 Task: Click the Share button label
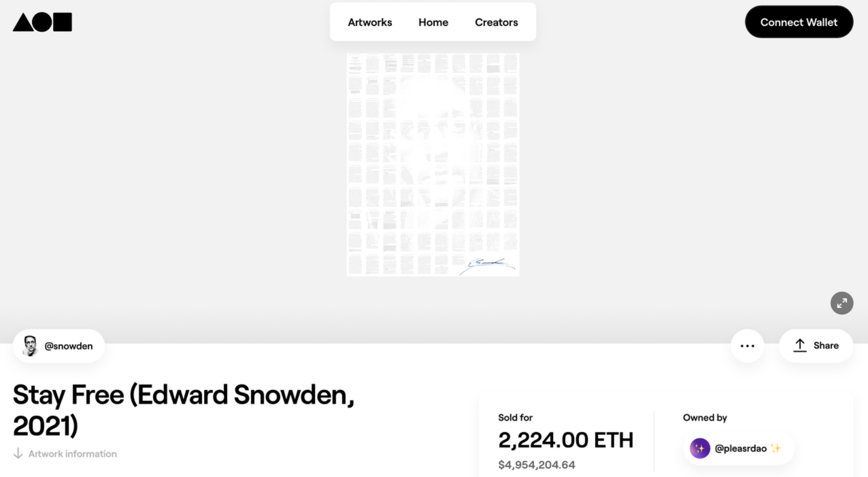click(826, 345)
